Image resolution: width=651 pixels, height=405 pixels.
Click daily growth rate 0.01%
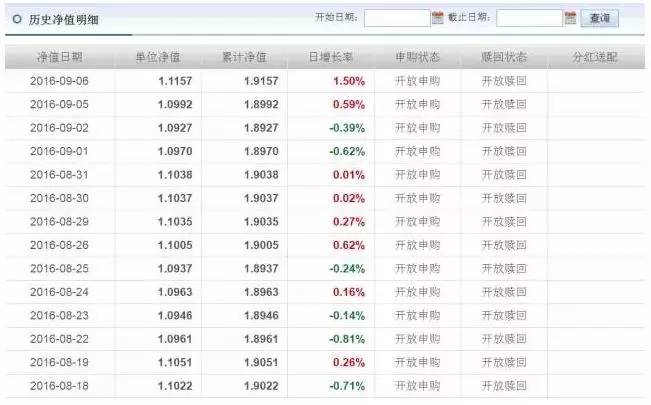tap(349, 175)
